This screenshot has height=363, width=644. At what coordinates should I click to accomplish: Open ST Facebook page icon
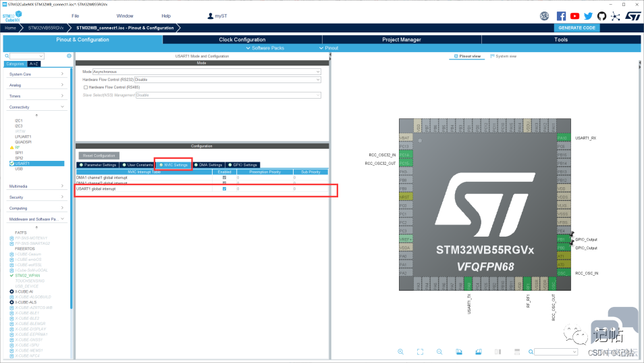click(561, 16)
